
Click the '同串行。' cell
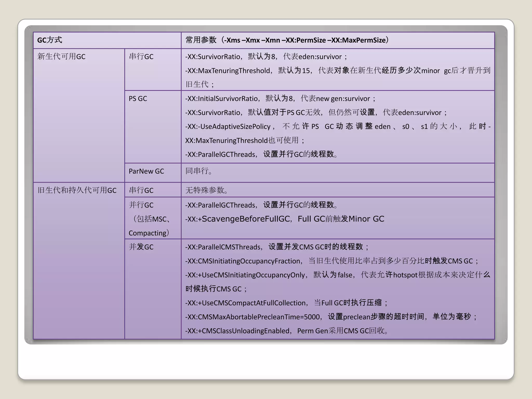click(x=338, y=173)
